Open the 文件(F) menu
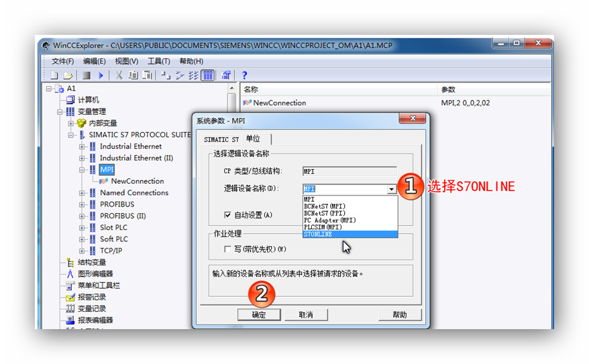This screenshot has height=364, width=589. (62, 61)
